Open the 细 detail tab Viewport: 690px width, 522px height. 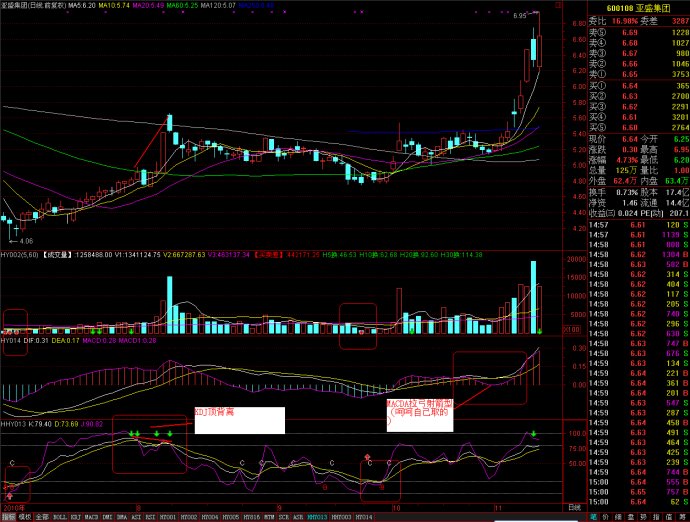pos(618,517)
